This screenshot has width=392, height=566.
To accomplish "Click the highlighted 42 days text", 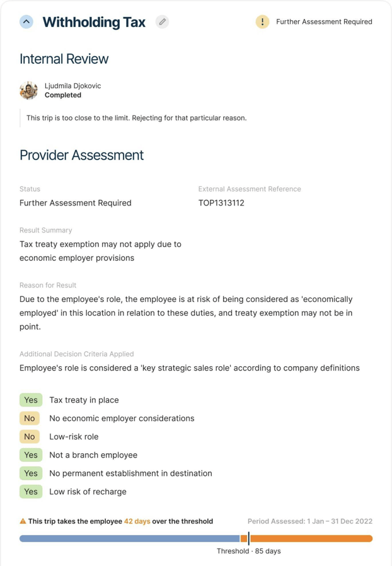I will click(x=137, y=521).
